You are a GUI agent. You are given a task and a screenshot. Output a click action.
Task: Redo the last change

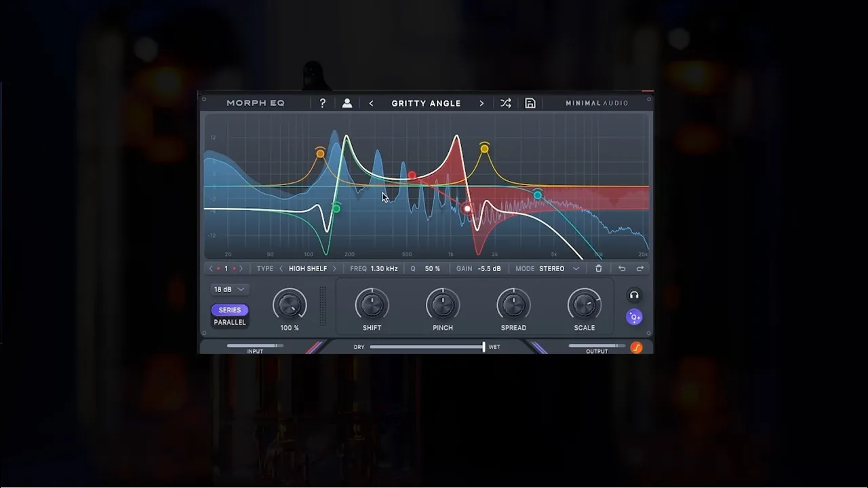coord(639,268)
